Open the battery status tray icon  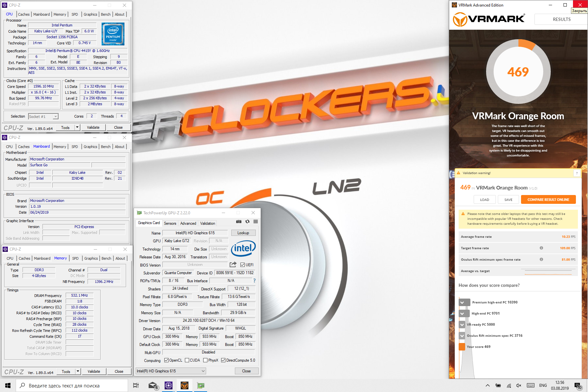click(498, 385)
